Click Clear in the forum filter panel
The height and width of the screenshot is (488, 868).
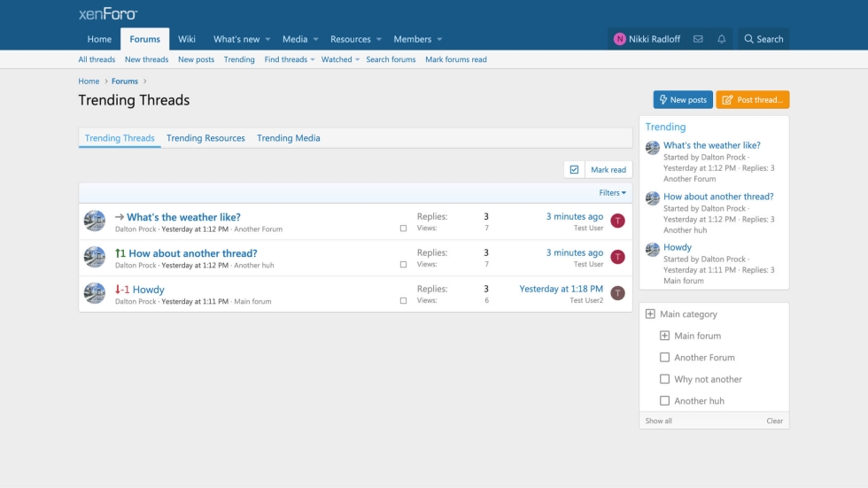[x=774, y=421]
